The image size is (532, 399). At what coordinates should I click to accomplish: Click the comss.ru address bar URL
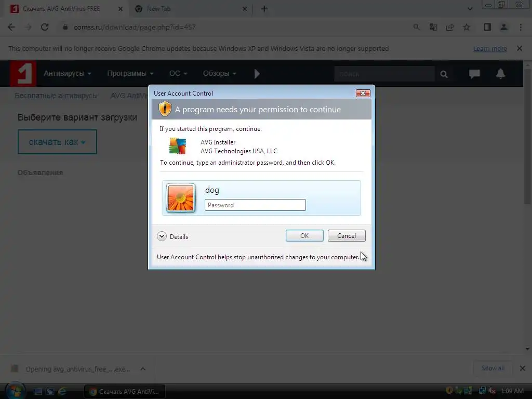[x=135, y=27]
